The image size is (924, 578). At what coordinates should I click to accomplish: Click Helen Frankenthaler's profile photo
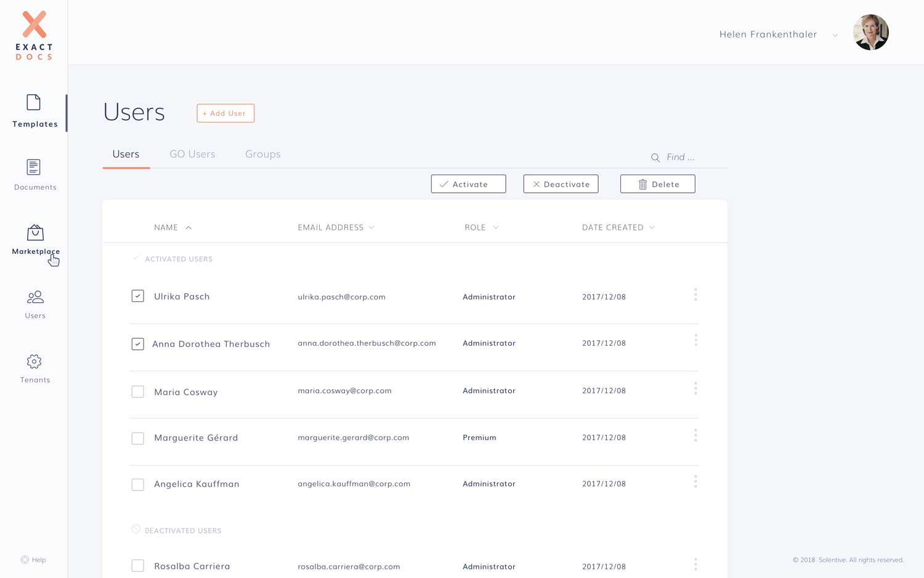870,33
